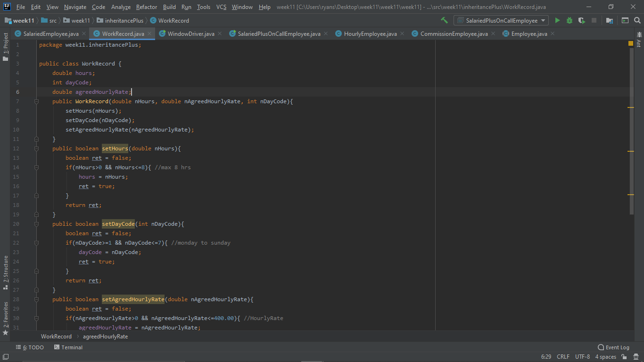Open the Event Log

coord(613,347)
